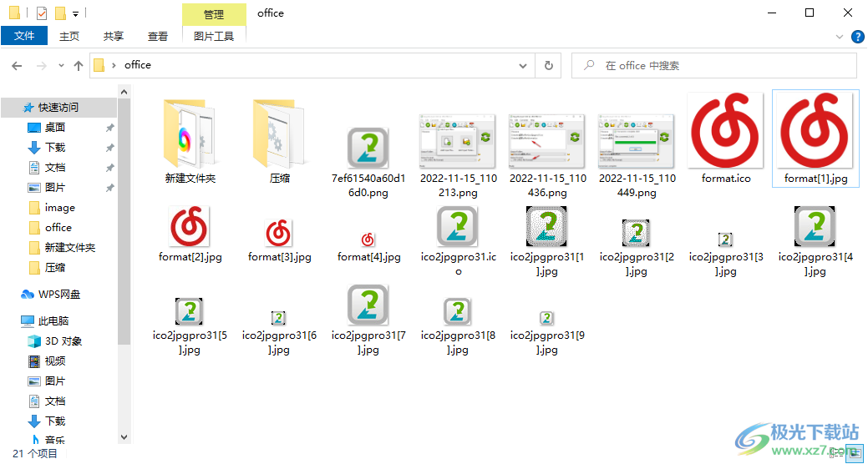This screenshot has width=868, height=464.
Task: Click the search box 在 office 中搜索
Action: click(x=715, y=66)
